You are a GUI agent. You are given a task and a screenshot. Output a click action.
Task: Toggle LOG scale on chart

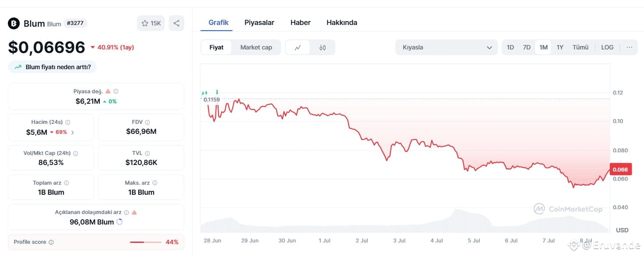(607, 47)
